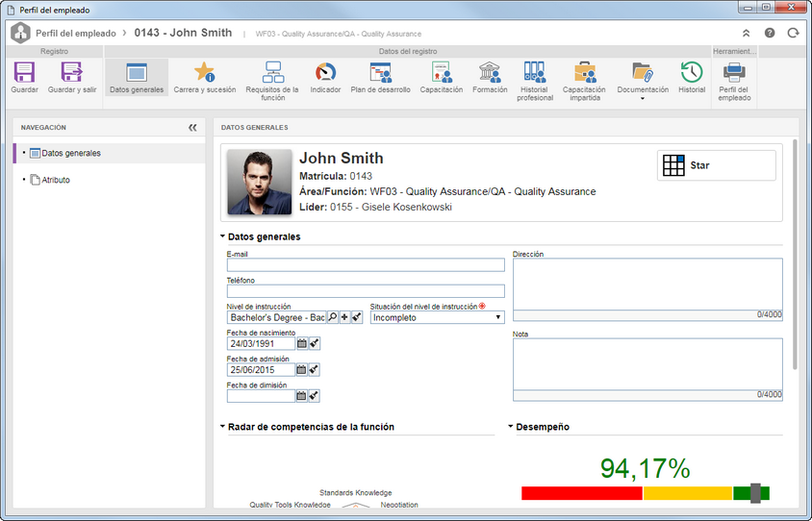Open the Indicador gauge section
Viewport: 812px width, 521px height.
[325, 78]
